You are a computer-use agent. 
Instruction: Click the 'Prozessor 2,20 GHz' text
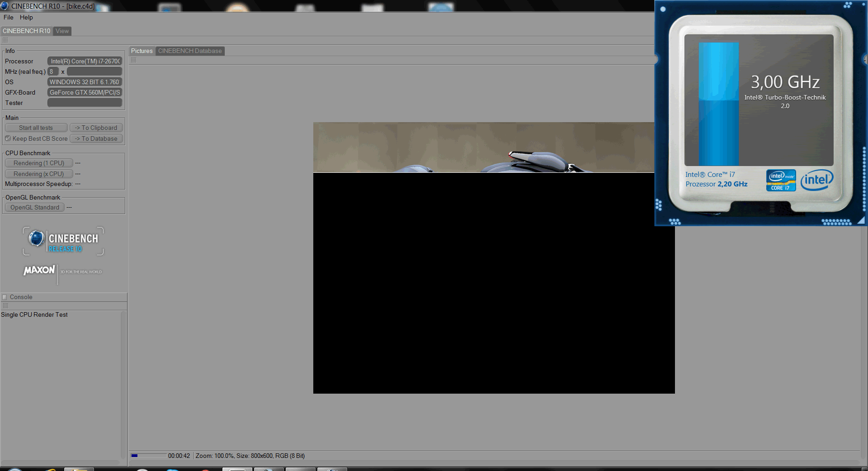[717, 184]
